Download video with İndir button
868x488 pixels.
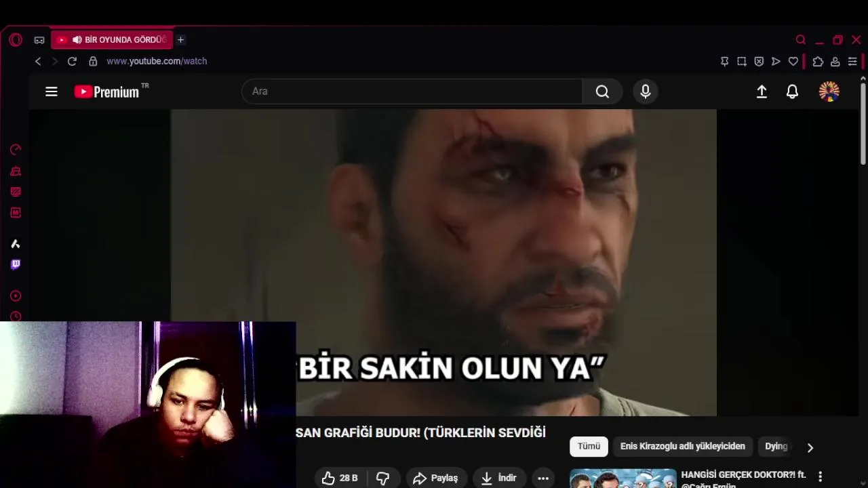(x=499, y=479)
